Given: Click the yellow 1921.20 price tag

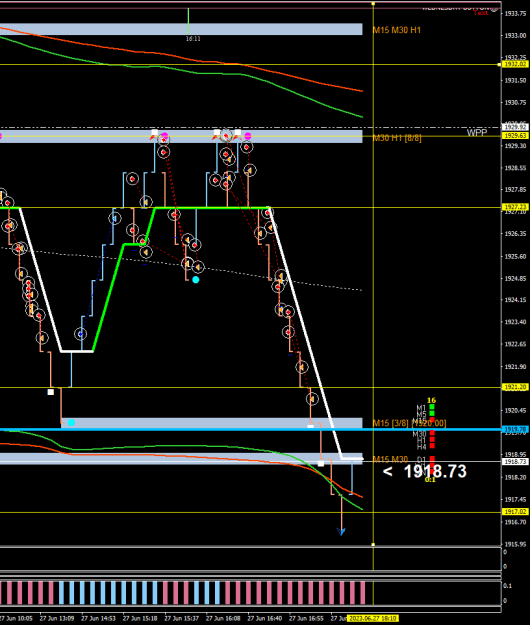Looking at the screenshot, I should pyautogui.click(x=515, y=387).
